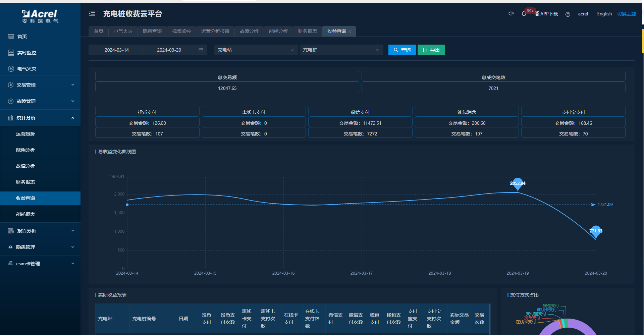Toggle language to English

click(604, 14)
